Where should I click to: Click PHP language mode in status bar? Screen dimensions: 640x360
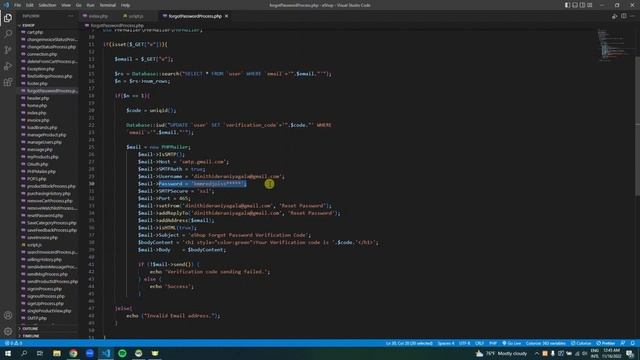coord(493,343)
